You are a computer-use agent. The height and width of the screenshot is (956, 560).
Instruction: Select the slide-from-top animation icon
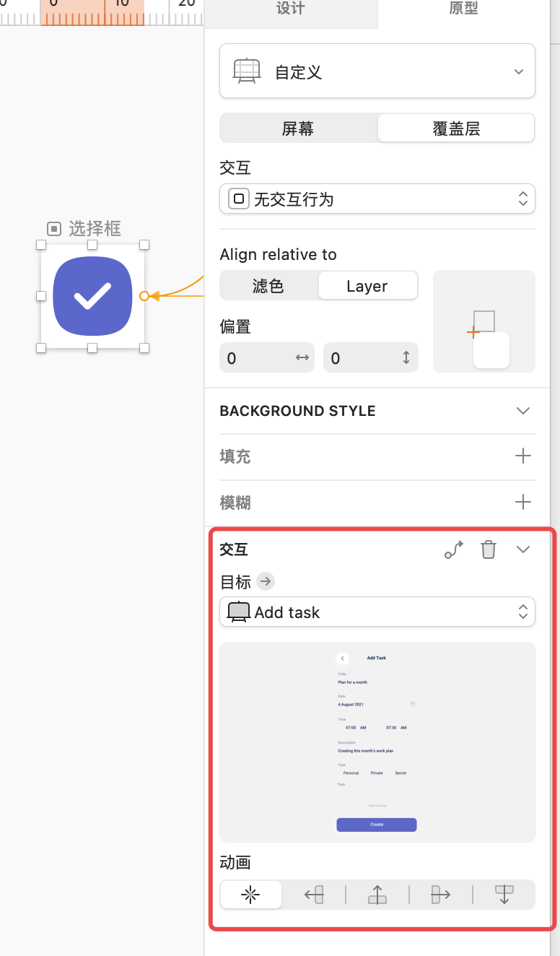tap(504, 895)
